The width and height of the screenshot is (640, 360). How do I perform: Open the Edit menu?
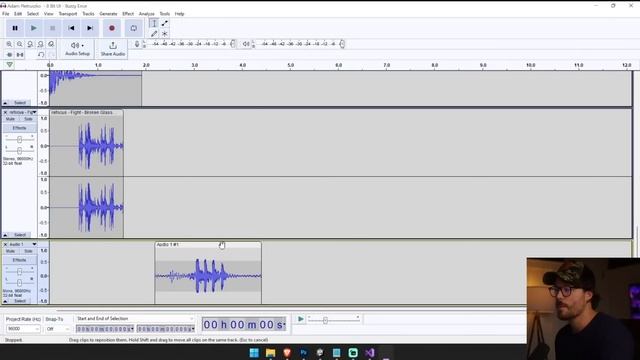click(x=18, y=14)
